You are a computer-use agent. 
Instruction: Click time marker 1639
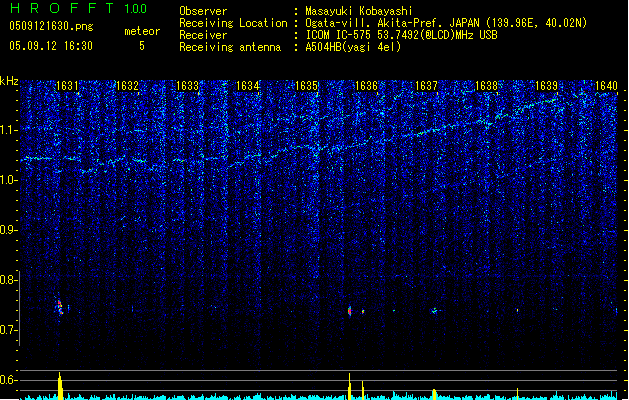[x=546, y=86]
